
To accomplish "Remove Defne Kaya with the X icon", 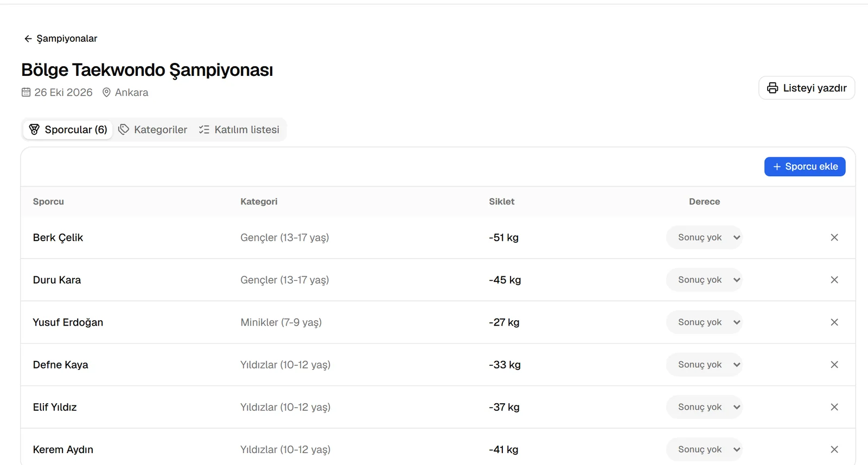I will click(x=834, y=365).
